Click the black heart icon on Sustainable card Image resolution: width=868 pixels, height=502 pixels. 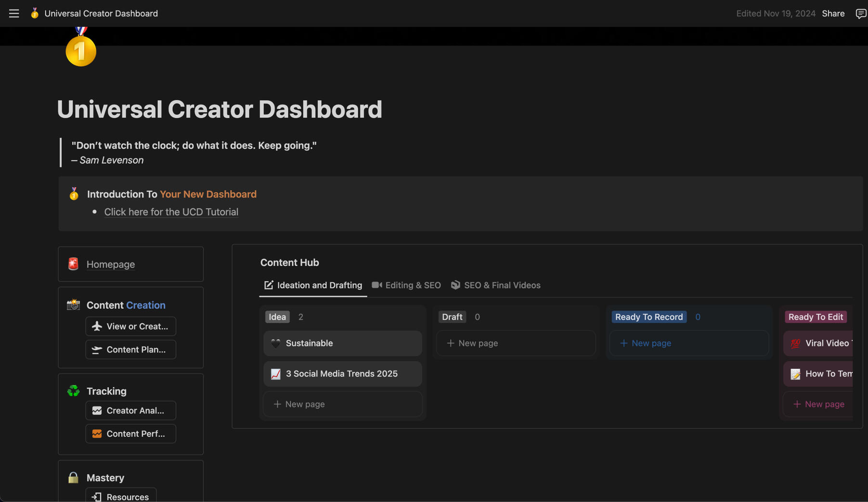(275, 343)
